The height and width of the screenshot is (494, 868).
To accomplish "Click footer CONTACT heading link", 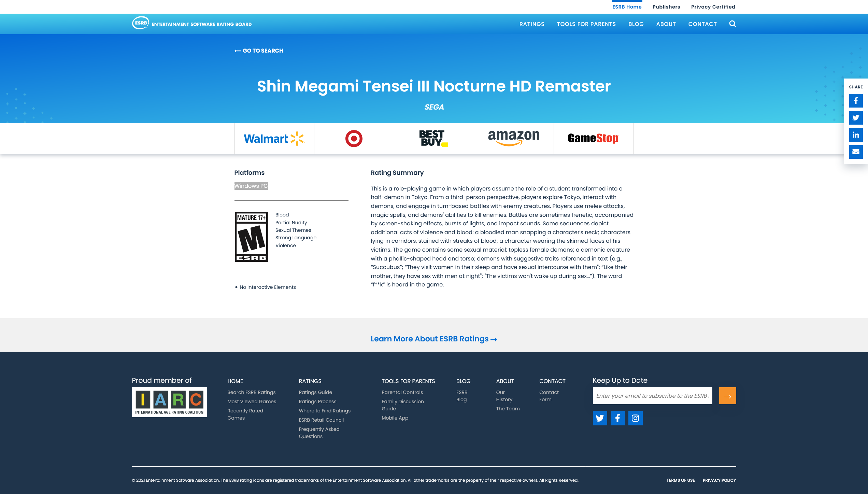I will (552, 381).
